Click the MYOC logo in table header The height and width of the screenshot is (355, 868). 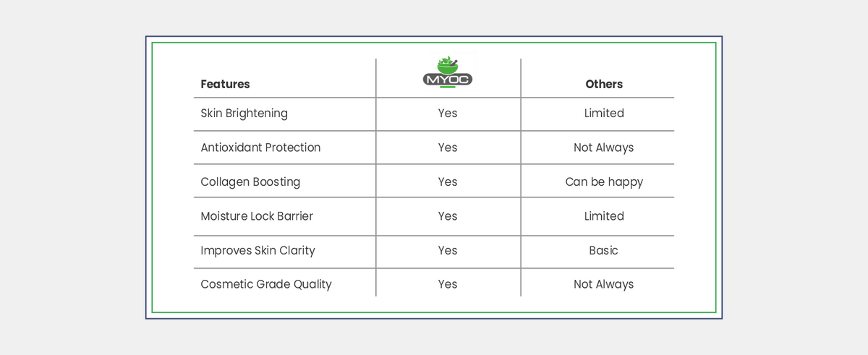(448, 72)
